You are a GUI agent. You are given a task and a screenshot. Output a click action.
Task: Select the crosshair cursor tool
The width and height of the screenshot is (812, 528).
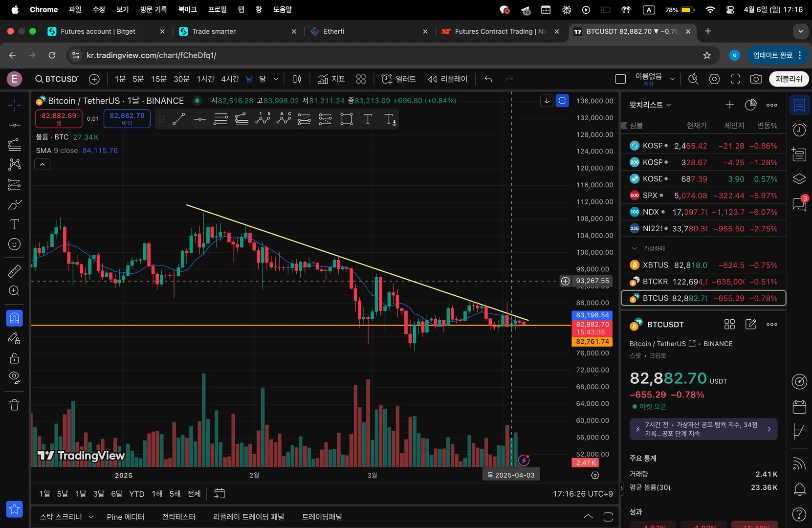(15, 105)
